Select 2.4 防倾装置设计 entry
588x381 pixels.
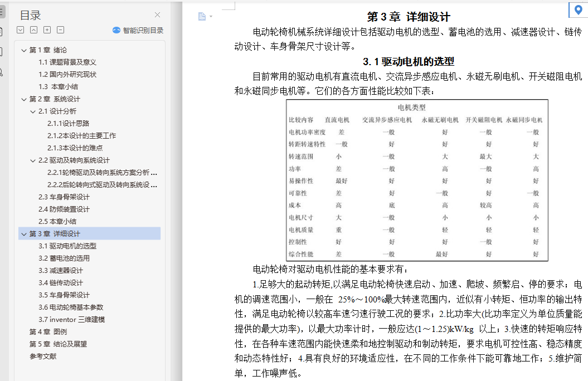(64, 209)
